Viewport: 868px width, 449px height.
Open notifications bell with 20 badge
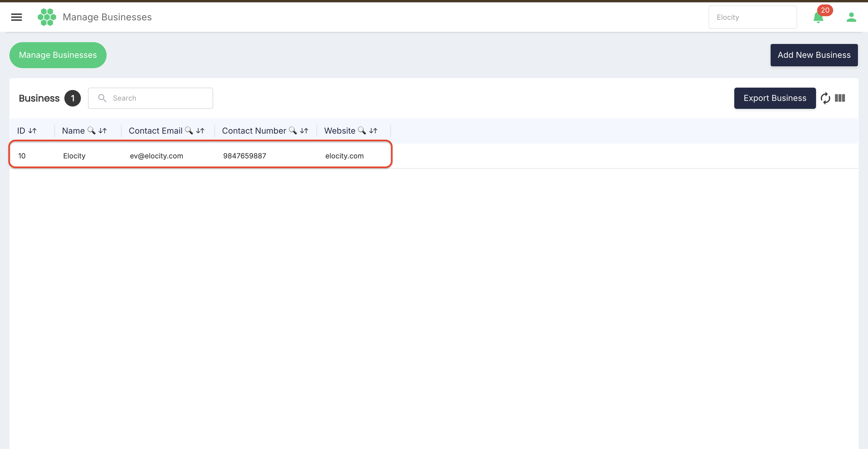click(818, 17)
